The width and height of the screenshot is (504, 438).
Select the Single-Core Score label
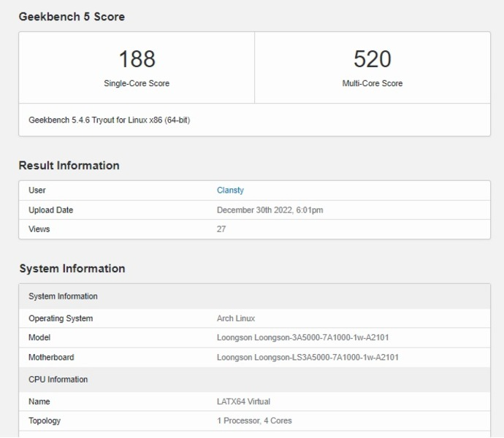[x=137, y=83]
